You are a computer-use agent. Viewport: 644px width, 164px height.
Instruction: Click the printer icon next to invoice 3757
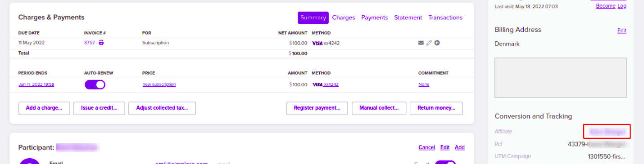pos(101,43)
